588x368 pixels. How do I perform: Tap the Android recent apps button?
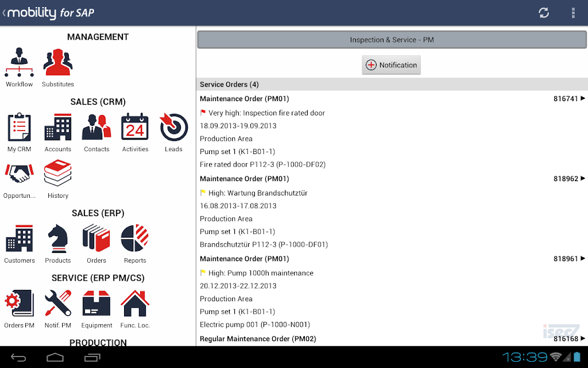(92, 358)
